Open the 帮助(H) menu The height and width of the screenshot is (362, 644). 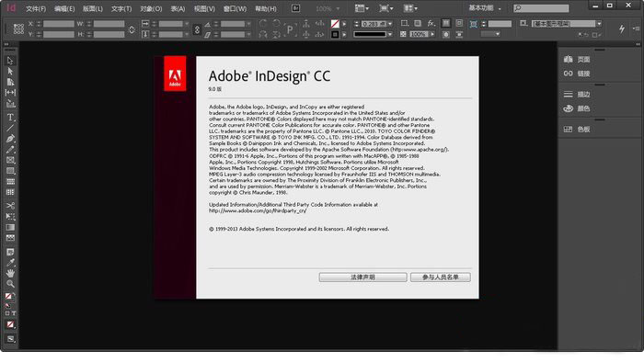pos(266,8)
